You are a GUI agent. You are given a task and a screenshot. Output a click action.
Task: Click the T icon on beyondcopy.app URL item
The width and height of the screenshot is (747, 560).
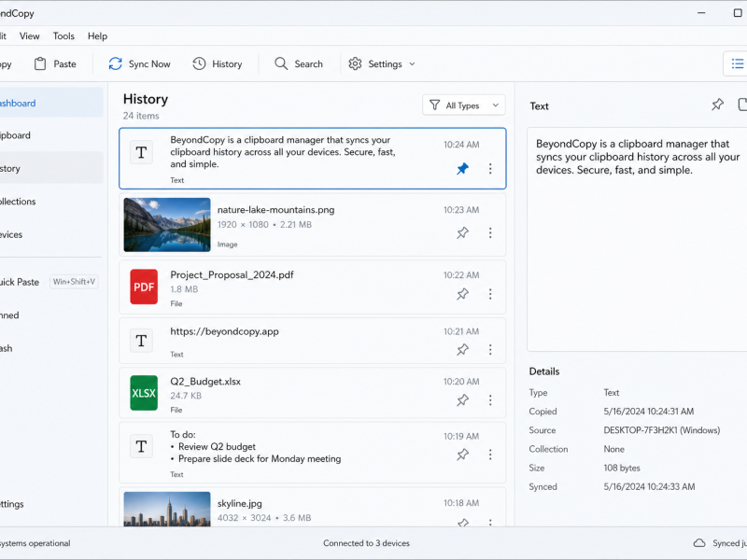pos(141,341)
